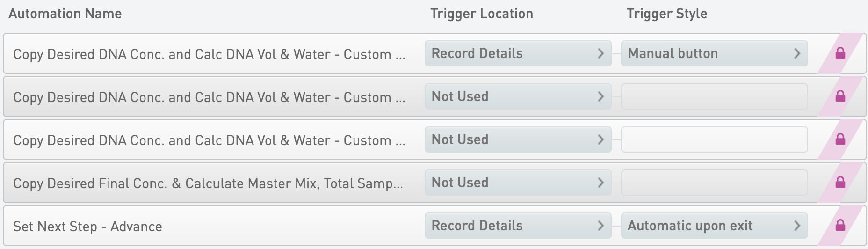Image resolution: width=868 pixels, height=249 pixels.
Task: Click lock icon on second automation row
Action: click(x=840, y=96)
